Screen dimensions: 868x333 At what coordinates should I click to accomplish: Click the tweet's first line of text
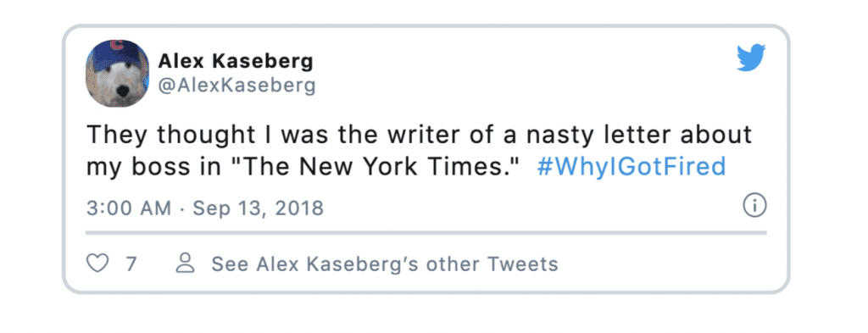[x=419, y=135]
